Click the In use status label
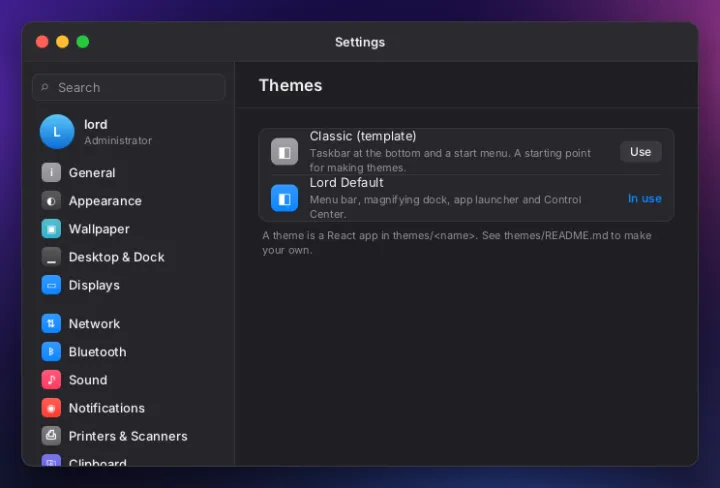 [x=645, y=198]
